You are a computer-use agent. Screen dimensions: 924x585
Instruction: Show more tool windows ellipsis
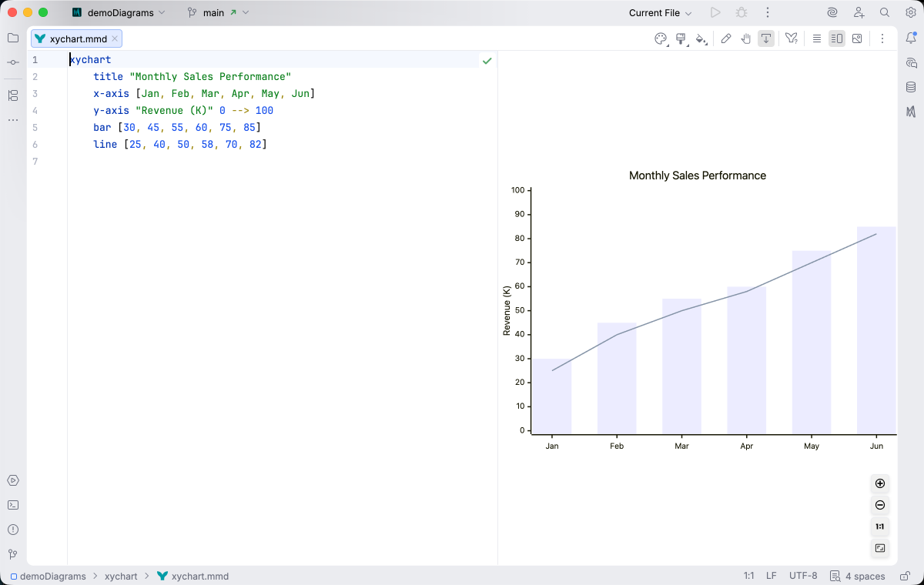(13, 120)
